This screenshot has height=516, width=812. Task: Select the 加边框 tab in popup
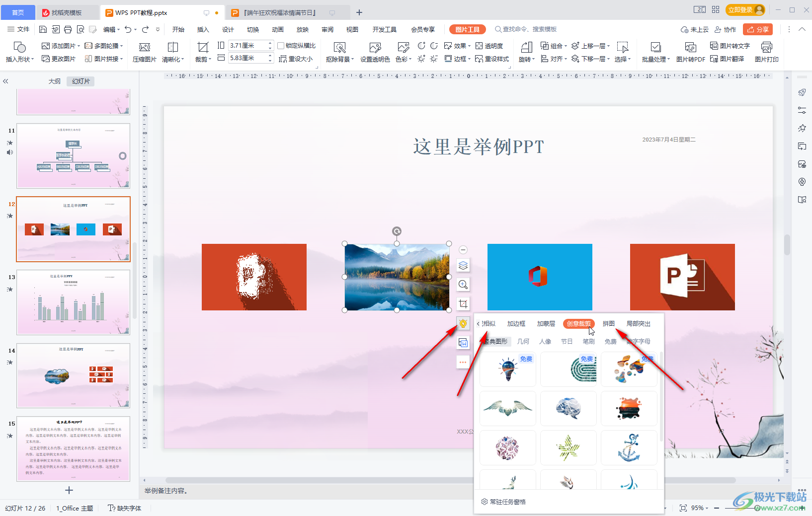516,324
